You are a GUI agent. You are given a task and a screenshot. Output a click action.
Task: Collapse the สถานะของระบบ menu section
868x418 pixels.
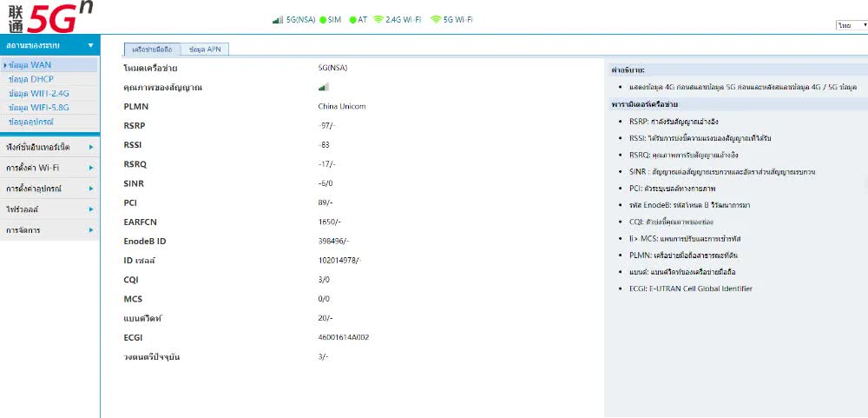point(49,45)
